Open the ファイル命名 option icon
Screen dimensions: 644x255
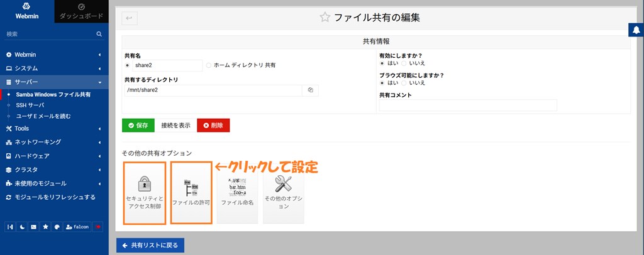[x=237, y=187]
